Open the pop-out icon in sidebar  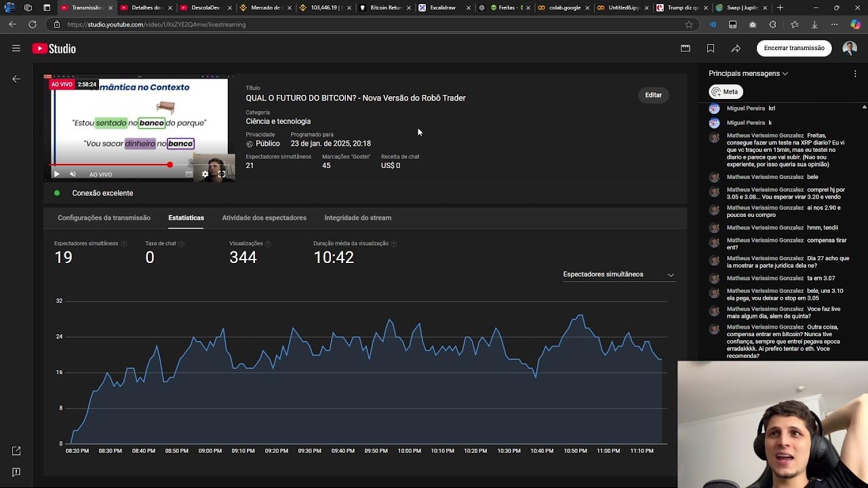coord(16,451)
